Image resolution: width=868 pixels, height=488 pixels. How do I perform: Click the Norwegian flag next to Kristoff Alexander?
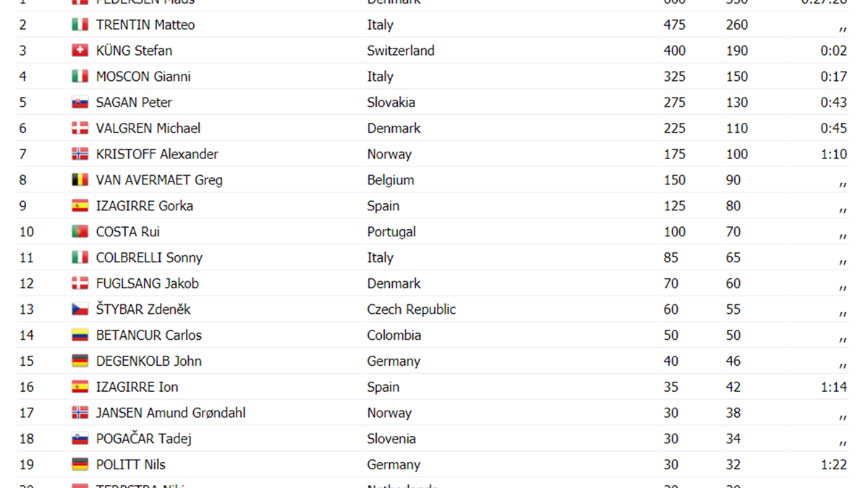80,154
